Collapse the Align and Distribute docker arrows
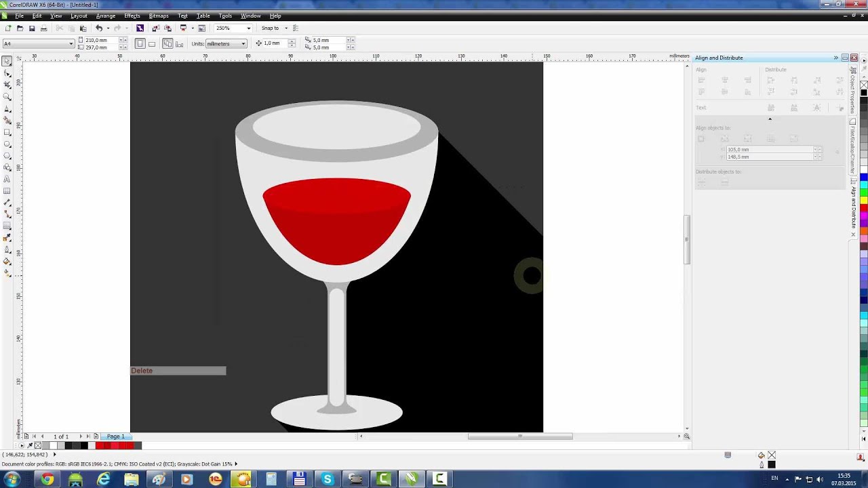 tap(835, 58)
